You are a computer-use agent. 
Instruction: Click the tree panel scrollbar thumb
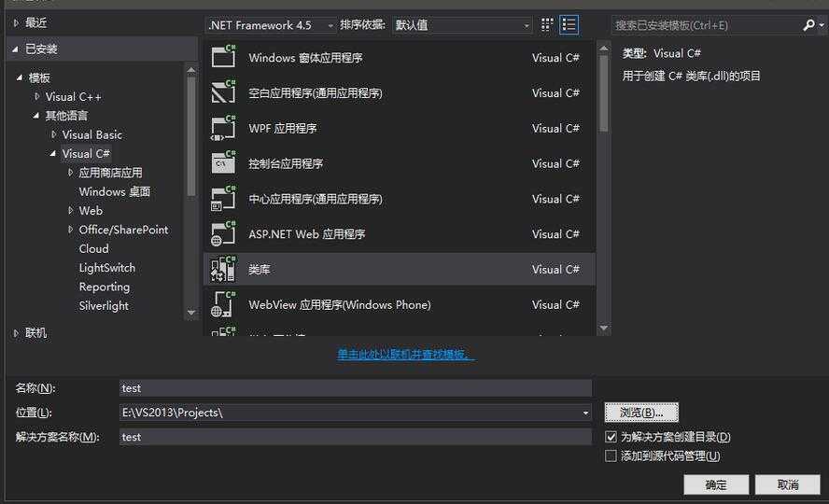[x=190, y=135]
